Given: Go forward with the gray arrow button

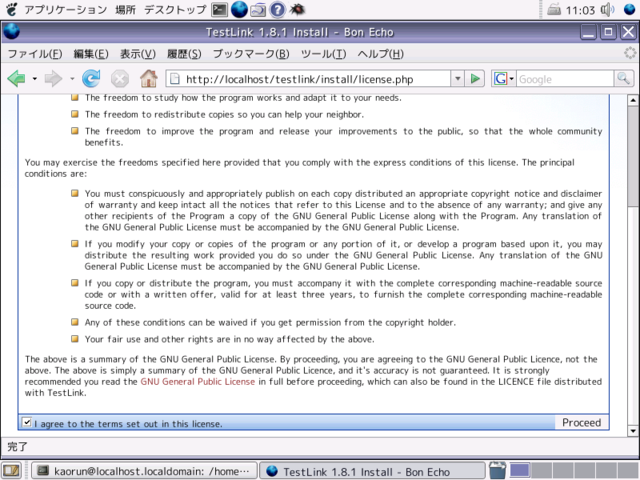Looking at the screenshot, I should 53,78.
